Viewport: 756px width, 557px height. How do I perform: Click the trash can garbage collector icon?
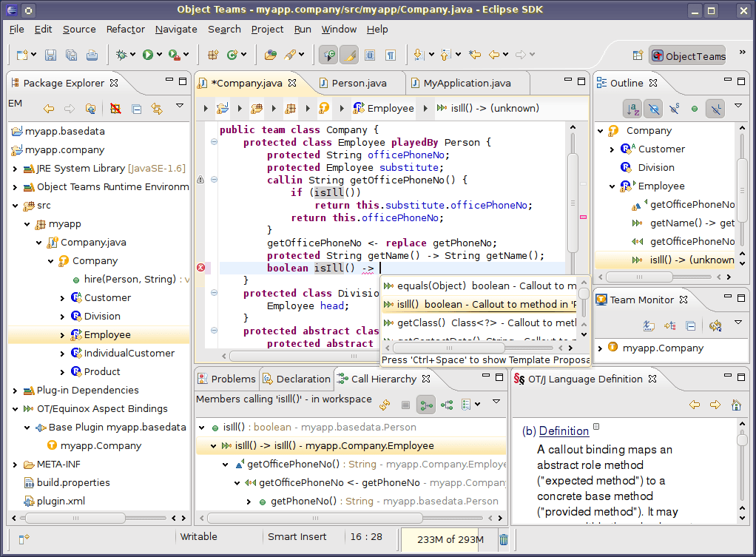[x=504, y=539]
